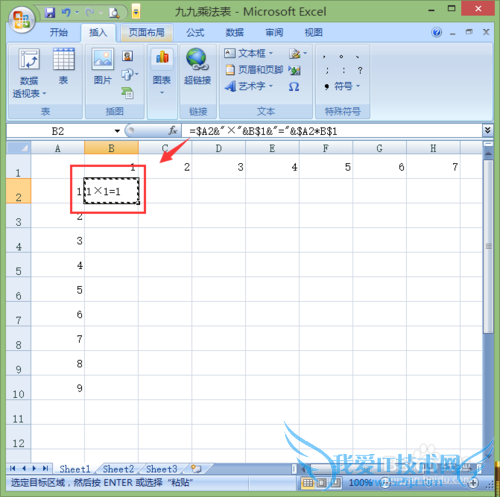Open the 图表 chart dropdown arrow
Screen dimensions: 500x497
tap(162, 92)
